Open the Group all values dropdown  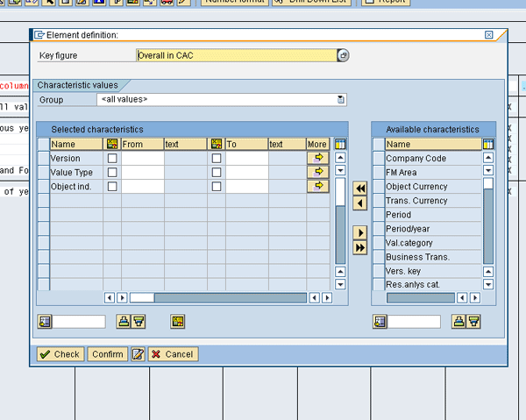(x=341, y=100)
